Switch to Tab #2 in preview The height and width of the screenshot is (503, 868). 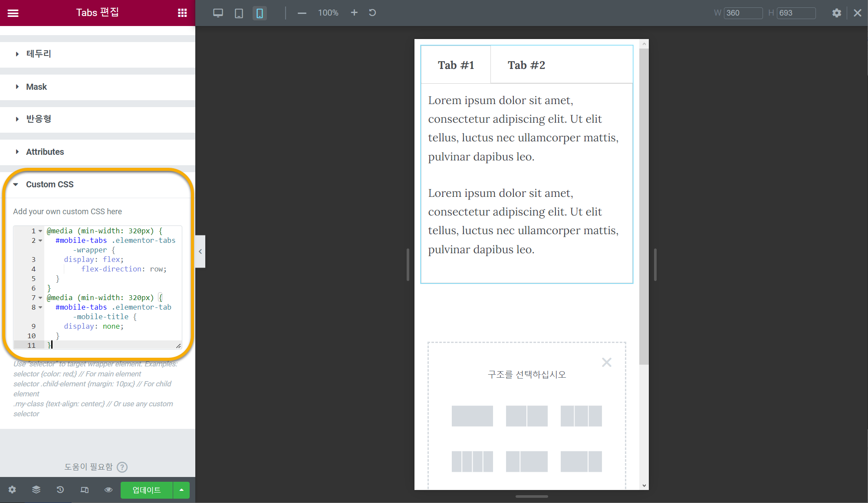click(526, 65)
